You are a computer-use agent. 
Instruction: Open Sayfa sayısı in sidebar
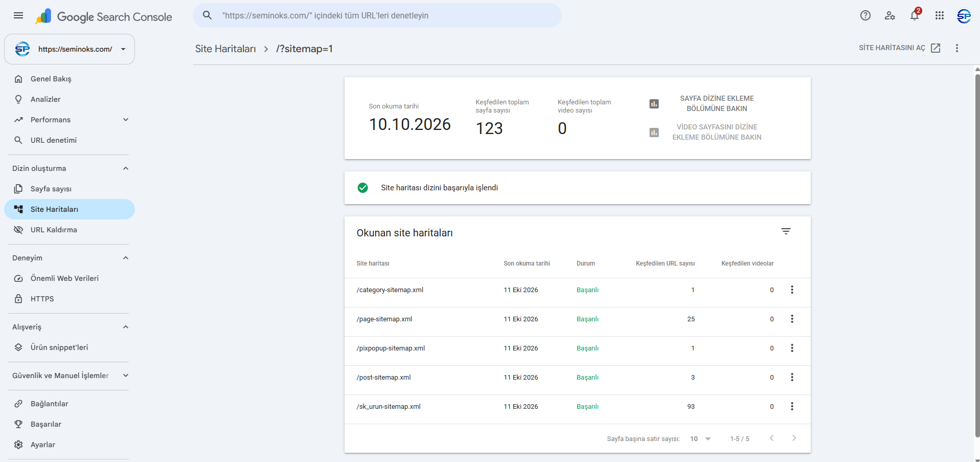(70, 189)
